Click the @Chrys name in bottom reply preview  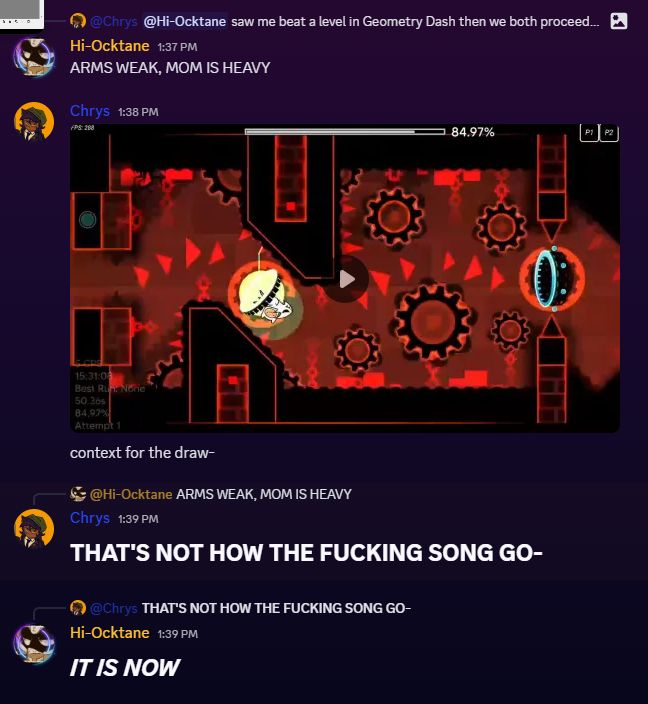(114, 608)
